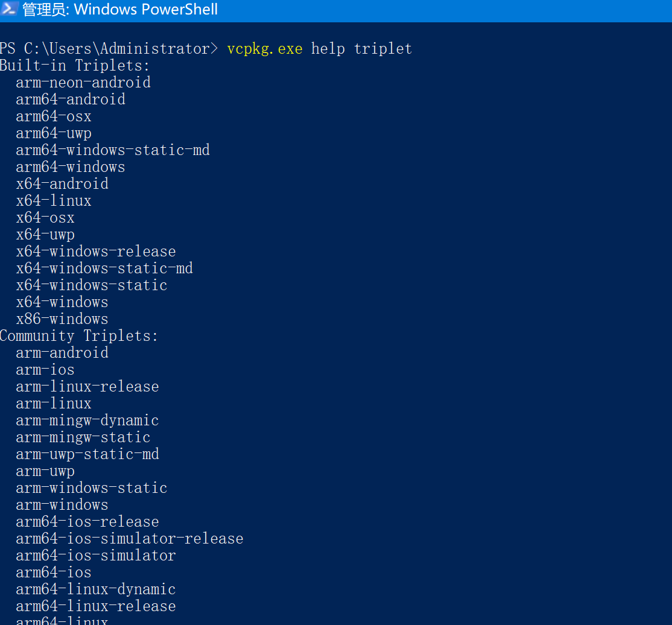The image size is (672, 625).
Task: Click the help triplet argument text
Action: pyautogui.click(x=361, y=48)
